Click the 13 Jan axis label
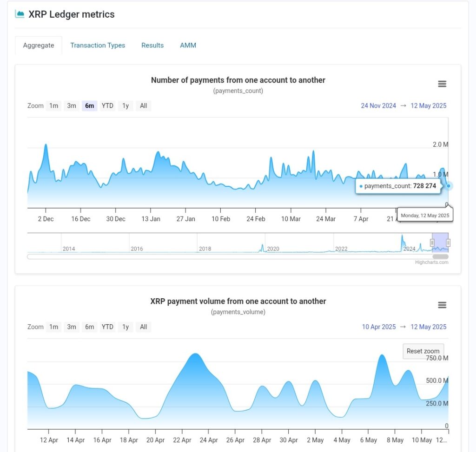 pos(151,219)
